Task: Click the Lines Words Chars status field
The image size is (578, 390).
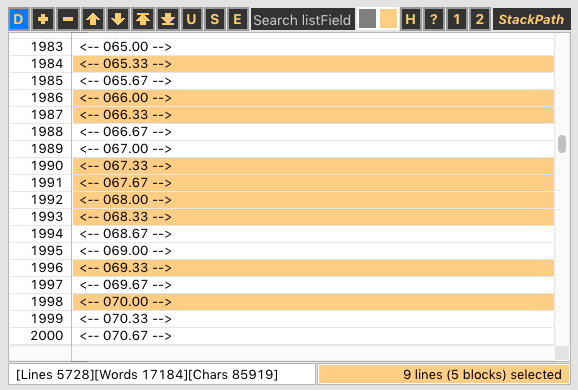Action: 162,375
